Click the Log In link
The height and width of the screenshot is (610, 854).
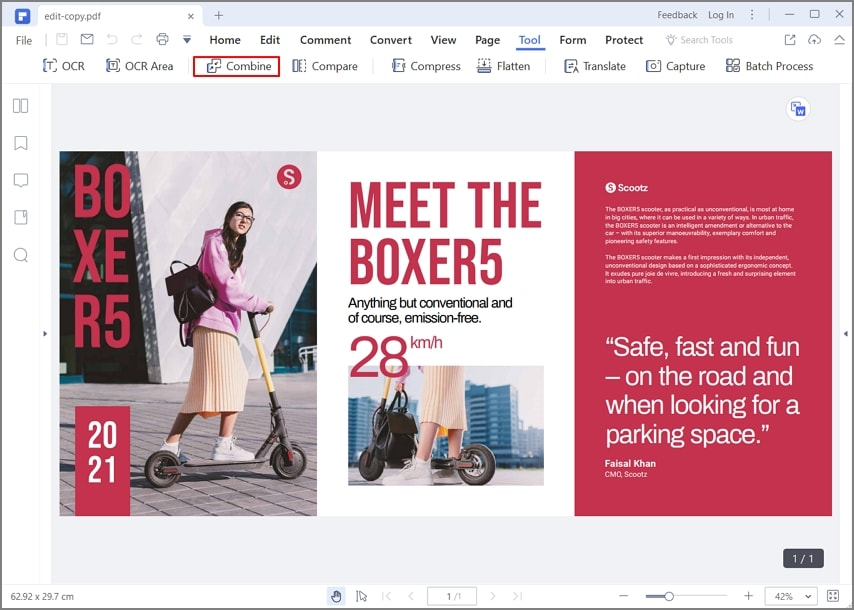coord(722,15)
